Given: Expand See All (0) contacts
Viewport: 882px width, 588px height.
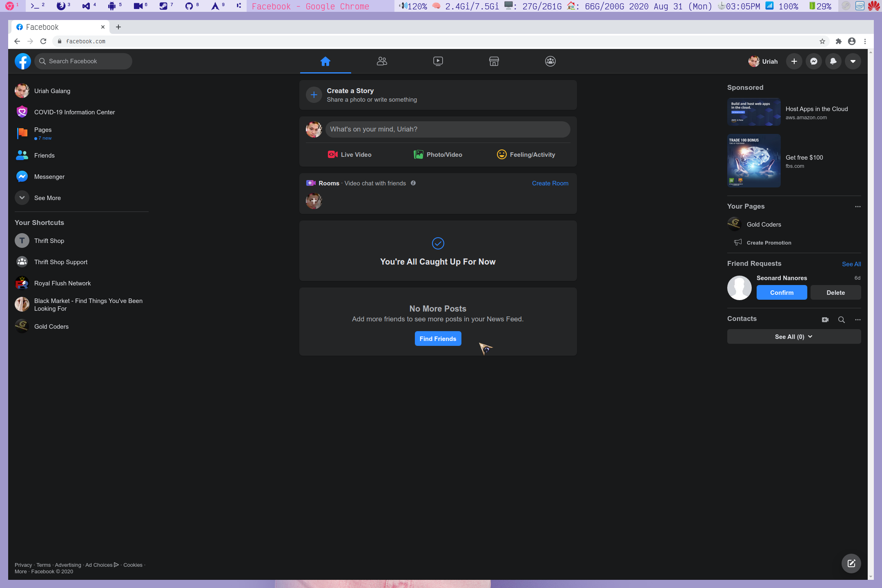Looking at the screenshot, I should (x=794, y=336).
